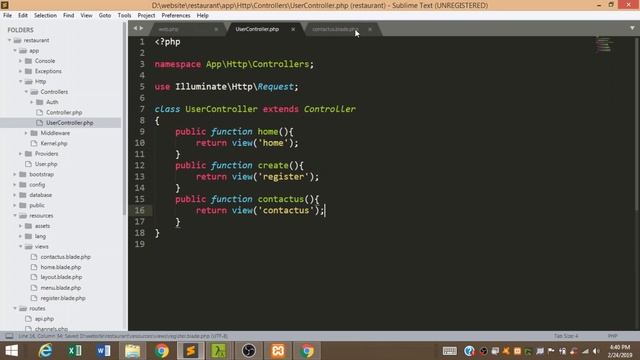
Task: Expand the Exceptions folder arrow
Action: pyautogui.click(x=20, y=71)
